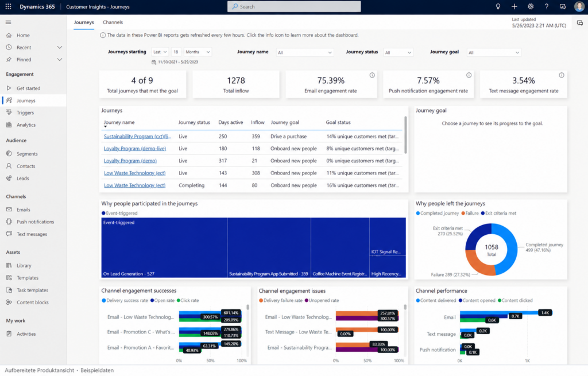The width and height of the screenshot is (588, 376).
Task: Select the Journeys tab
Action: click(x=84, y=22)
